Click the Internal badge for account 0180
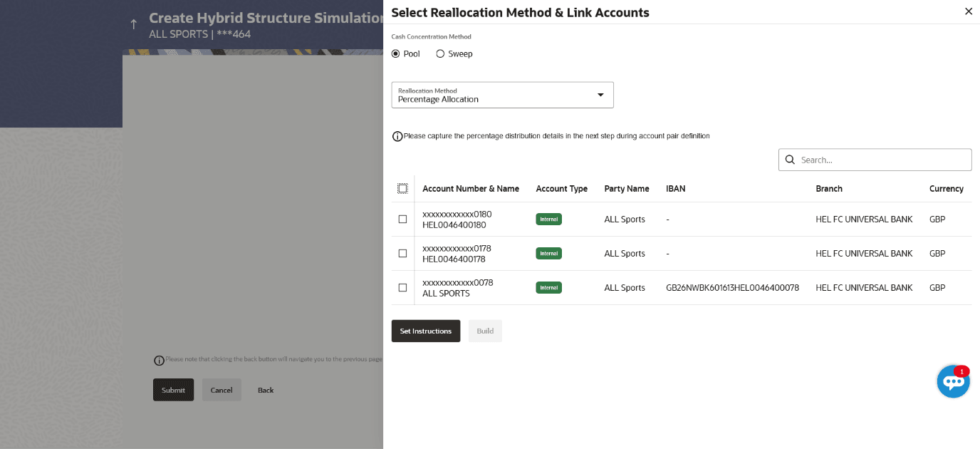The width and height of the screenshot is (980, 449). [x=548, y=220]
